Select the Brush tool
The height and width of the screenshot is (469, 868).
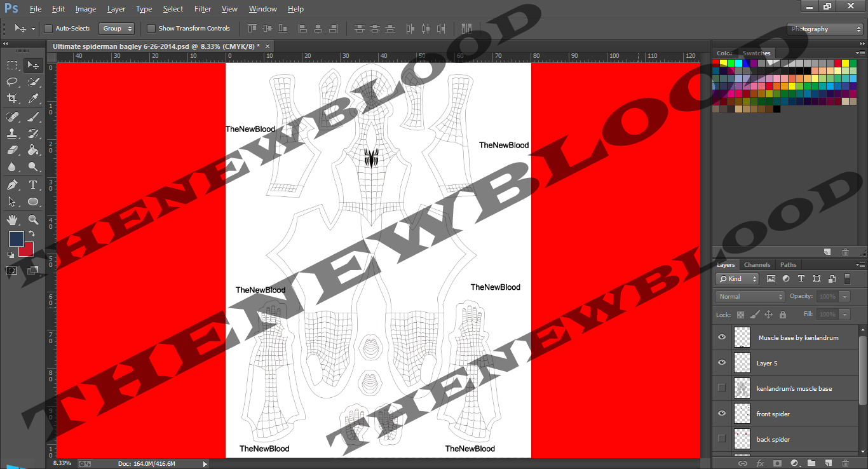coord(33,117)
